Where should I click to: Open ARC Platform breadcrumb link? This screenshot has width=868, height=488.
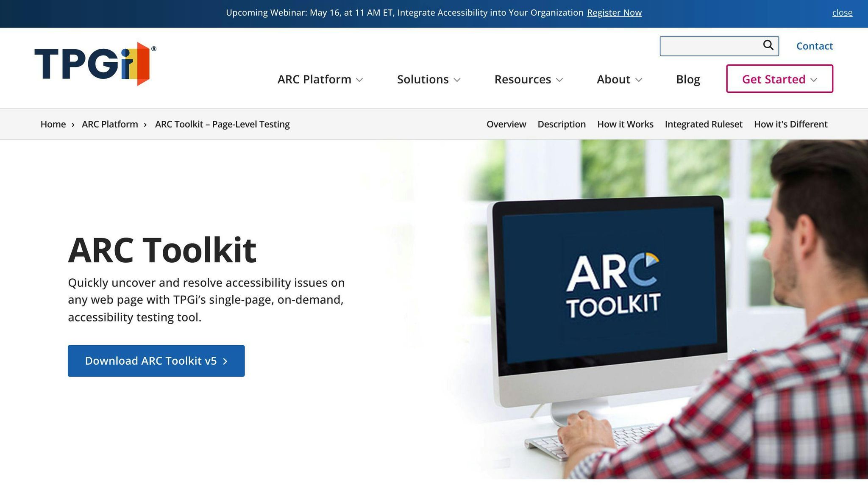point(110,124)
